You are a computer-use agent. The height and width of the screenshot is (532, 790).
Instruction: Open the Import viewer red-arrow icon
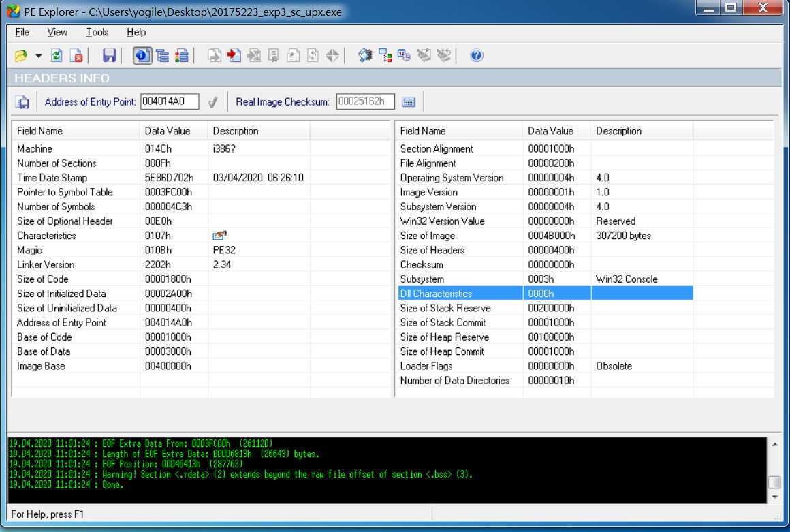(x=234, y=56)
